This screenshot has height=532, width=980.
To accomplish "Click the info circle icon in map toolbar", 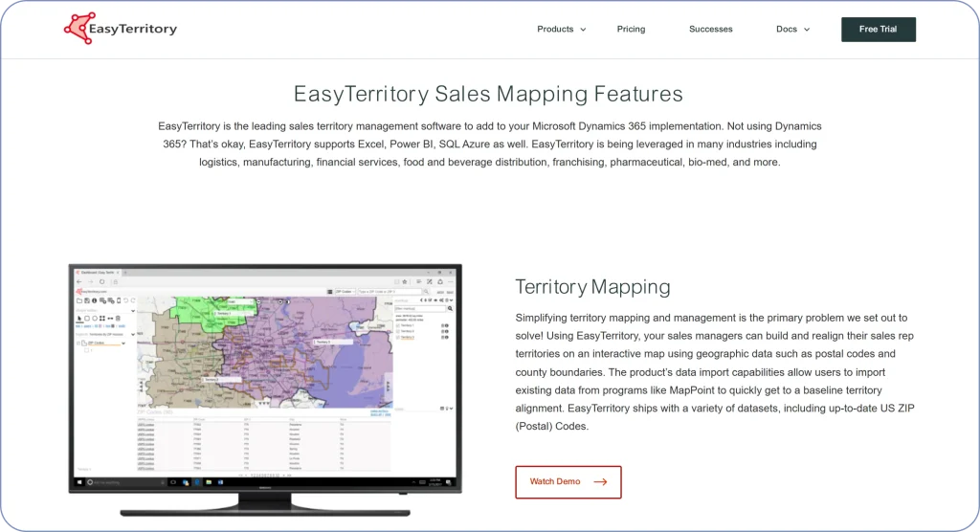I will pos(95,300).
